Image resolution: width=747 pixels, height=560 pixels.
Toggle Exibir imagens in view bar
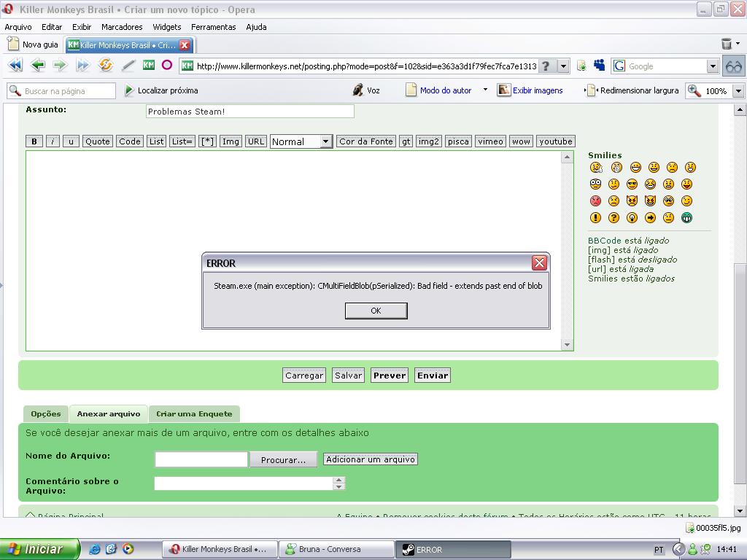(x=530, y=90)
